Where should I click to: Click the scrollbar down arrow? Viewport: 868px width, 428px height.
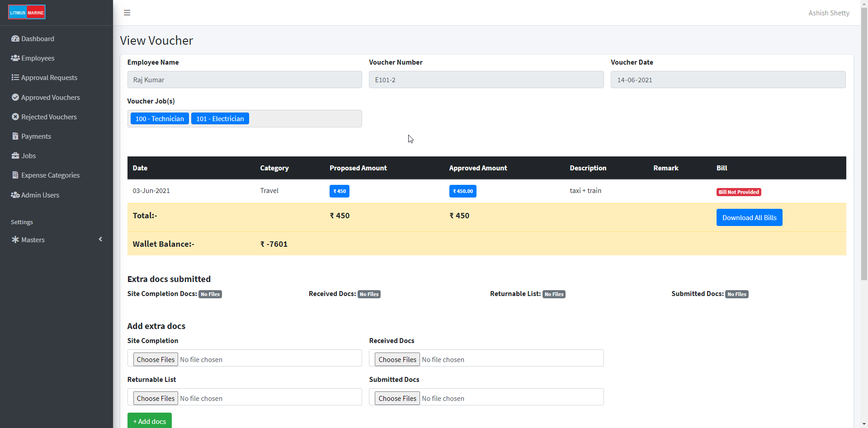coord(864,424)
